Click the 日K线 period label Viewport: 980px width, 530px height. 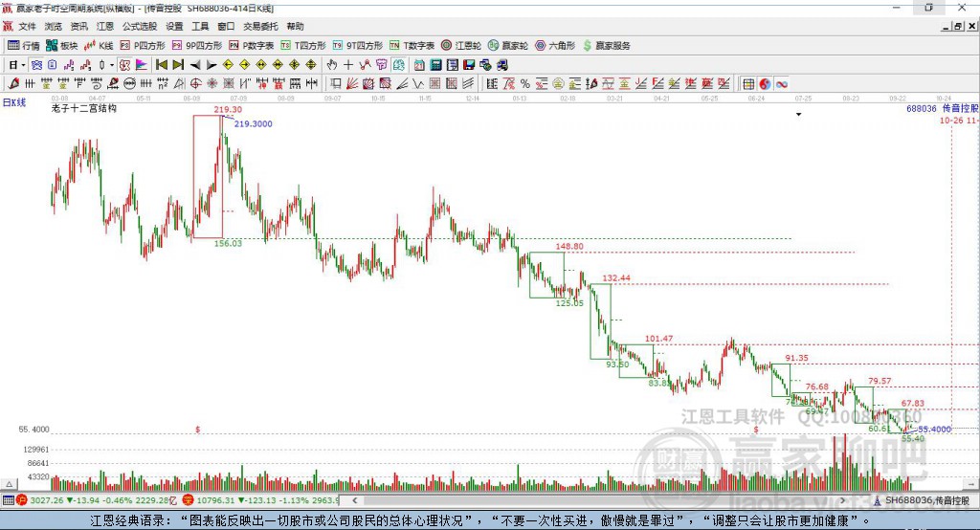click(14, 102)
